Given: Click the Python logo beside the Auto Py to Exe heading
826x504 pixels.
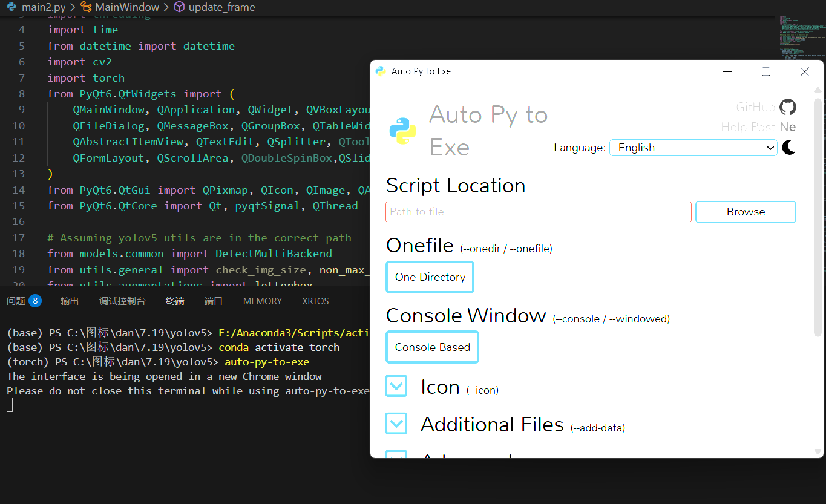Looking at the screenshot, I should click(402, 131).
